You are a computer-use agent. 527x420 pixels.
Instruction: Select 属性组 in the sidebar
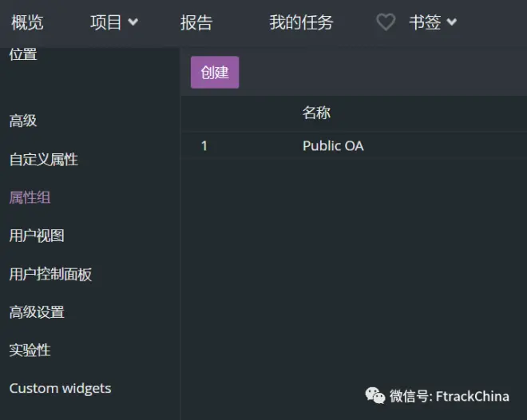[30, 197]
